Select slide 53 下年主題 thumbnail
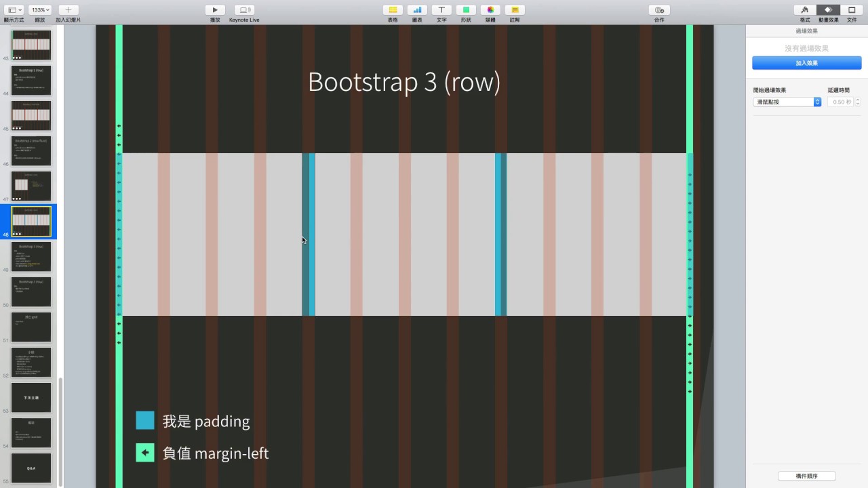Image resolution: width=868 pixels, height=488 pixels. point(31,398)
